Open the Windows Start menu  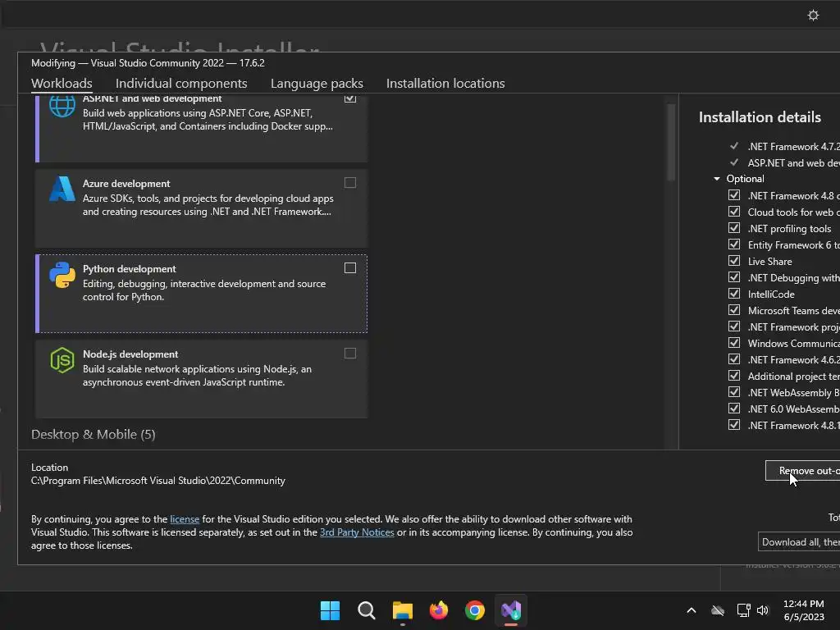(330, 610)
